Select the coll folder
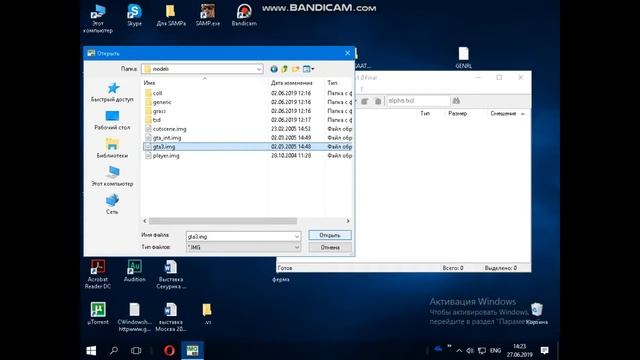This screenshot has height=360, width=640. point(158,93)
